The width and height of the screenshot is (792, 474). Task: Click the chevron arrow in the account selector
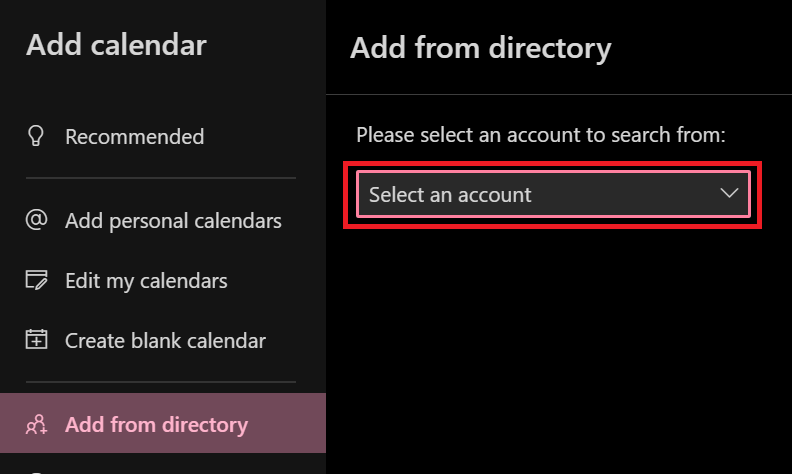pyautogui.click(x=729, y=194)
